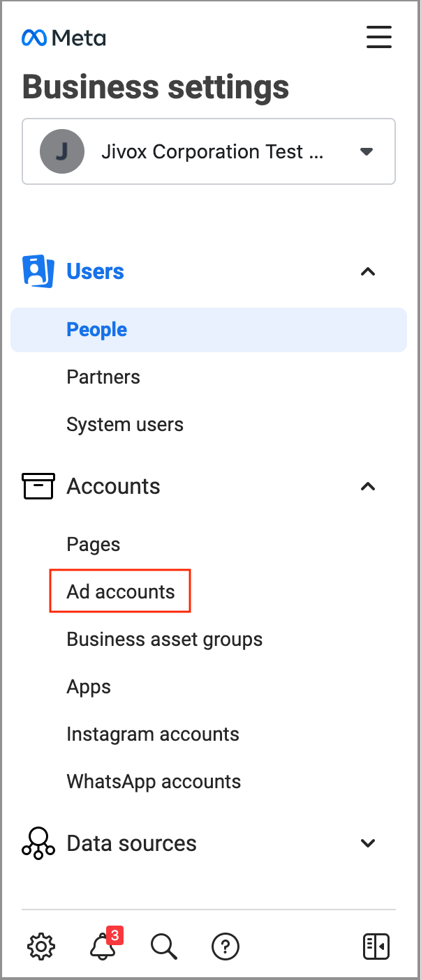Viewport: 421px width, 980px height.
Task: Click the Meta logo
Action: (64, 38)
